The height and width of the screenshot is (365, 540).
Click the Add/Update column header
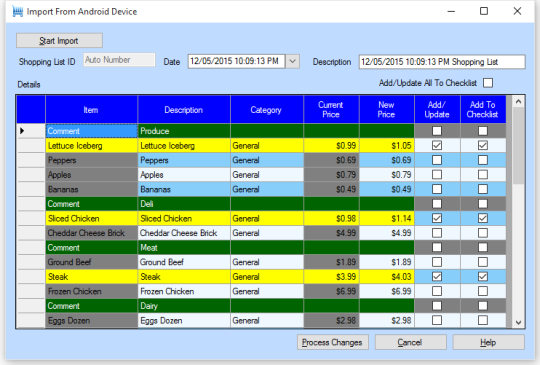point(437,110)
